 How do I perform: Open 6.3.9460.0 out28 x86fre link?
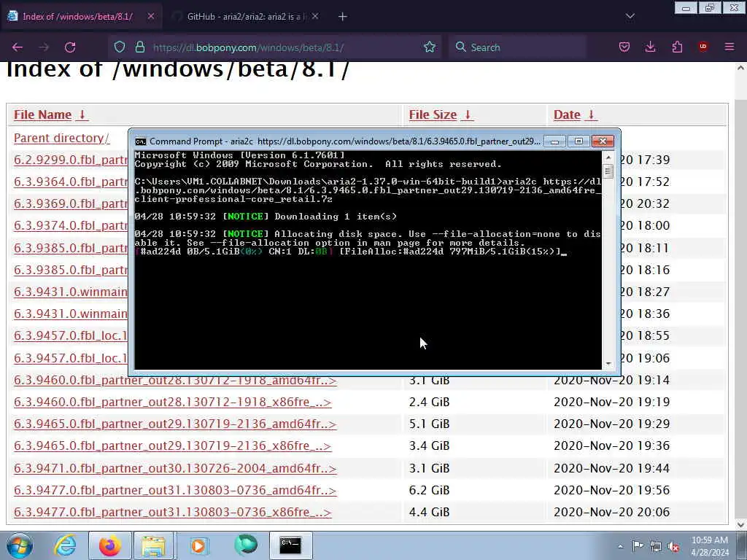[x=172, y=402]
